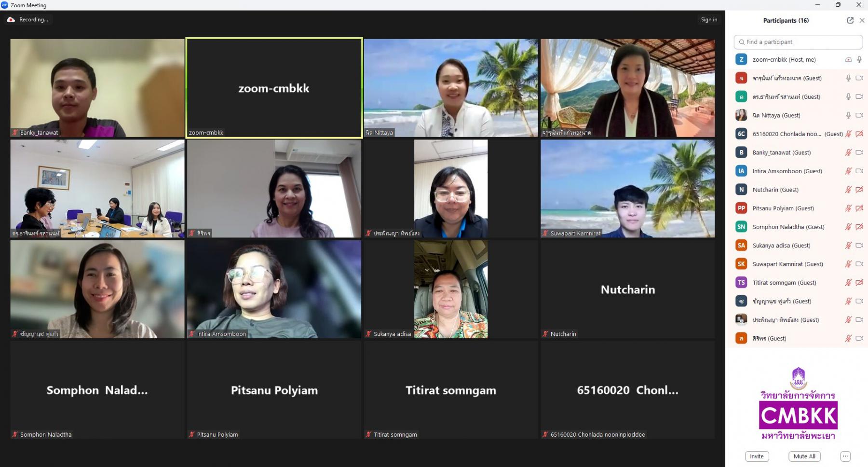The height and width of the screenshot is (467, 868).
Task: Click muted mic icon for Intira Amsomboon
Action: (848, 171)
